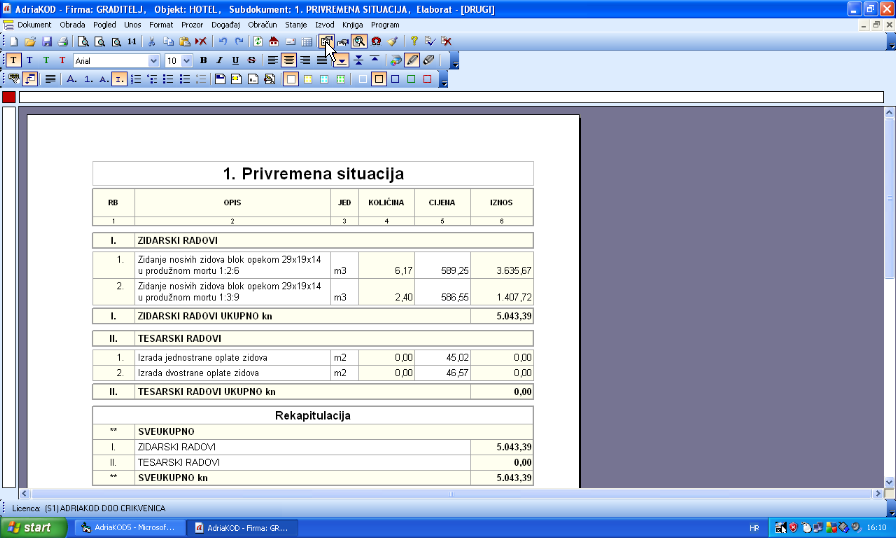Click the magnifier search icon

coord(359,42)
